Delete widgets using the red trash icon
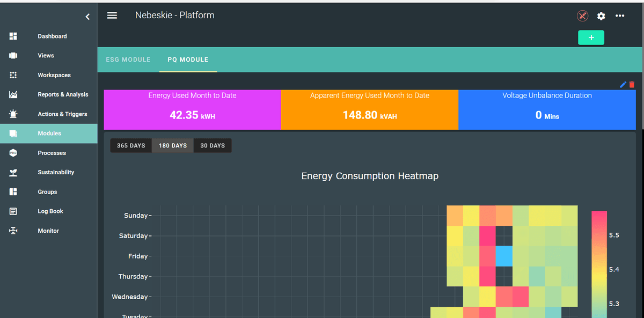The height and width of the screenshot is (318, 644). coord(631,84)
